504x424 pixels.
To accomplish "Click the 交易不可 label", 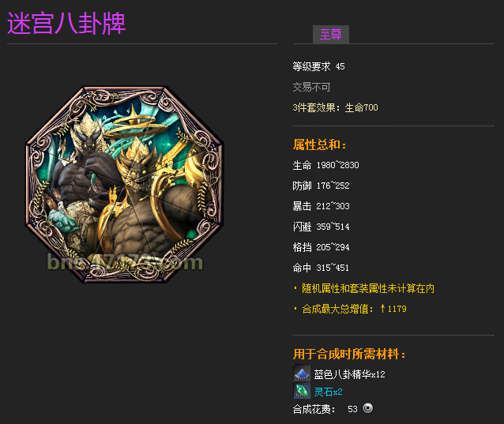I will pos(311,87).
